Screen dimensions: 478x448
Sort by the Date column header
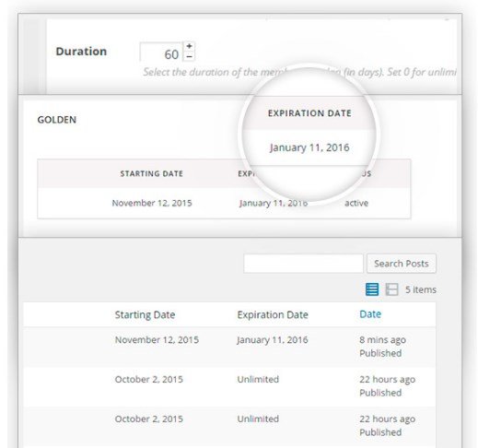pos(370,314)
